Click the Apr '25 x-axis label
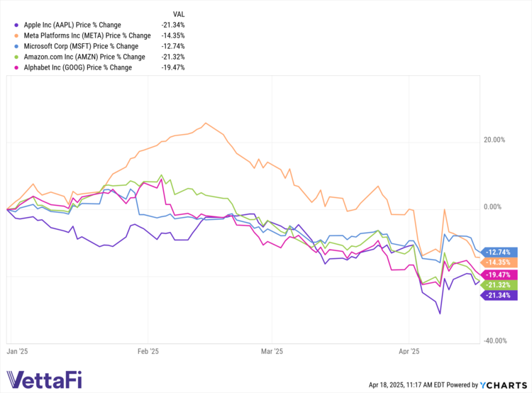 click(410, 350)
